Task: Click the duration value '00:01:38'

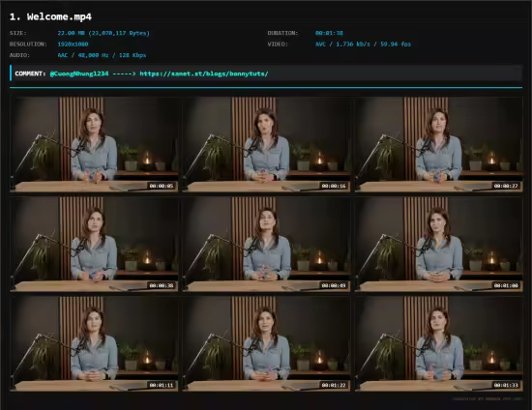Action: click(329, 33)
